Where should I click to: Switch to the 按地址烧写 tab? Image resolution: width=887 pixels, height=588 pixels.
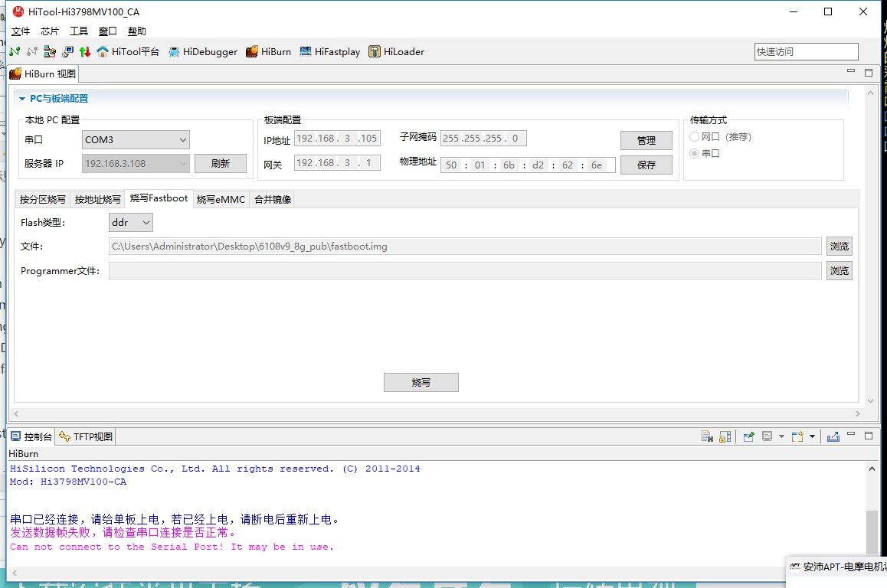pyautogui.click(x=98, y=200)
